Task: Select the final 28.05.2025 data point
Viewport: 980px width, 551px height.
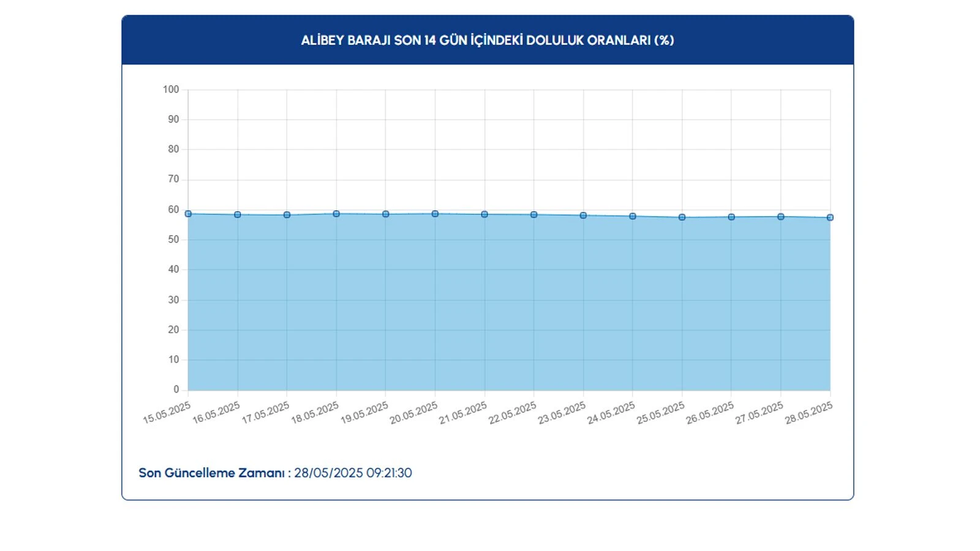Action: pos(830,217)
